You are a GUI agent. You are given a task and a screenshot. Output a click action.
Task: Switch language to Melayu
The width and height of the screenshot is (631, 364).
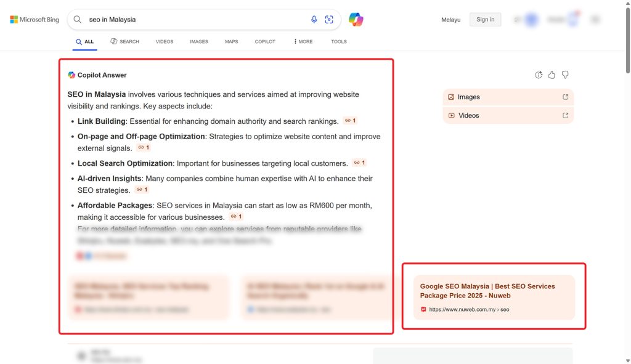click(x=450, y=20)
